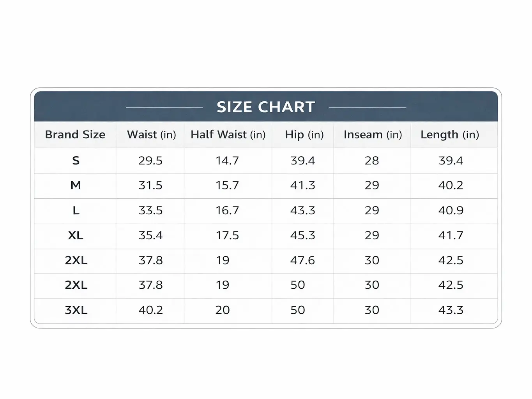Click the 28 inseam value for S

click(372, 160)
